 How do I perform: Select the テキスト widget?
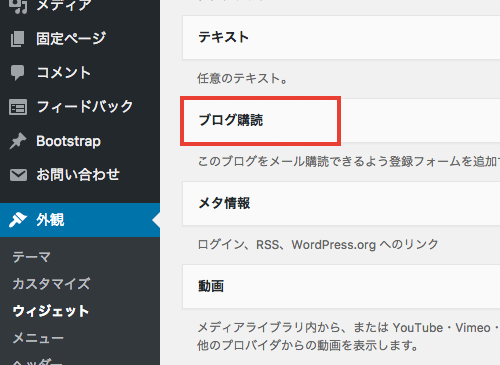[x=341, y=37]
